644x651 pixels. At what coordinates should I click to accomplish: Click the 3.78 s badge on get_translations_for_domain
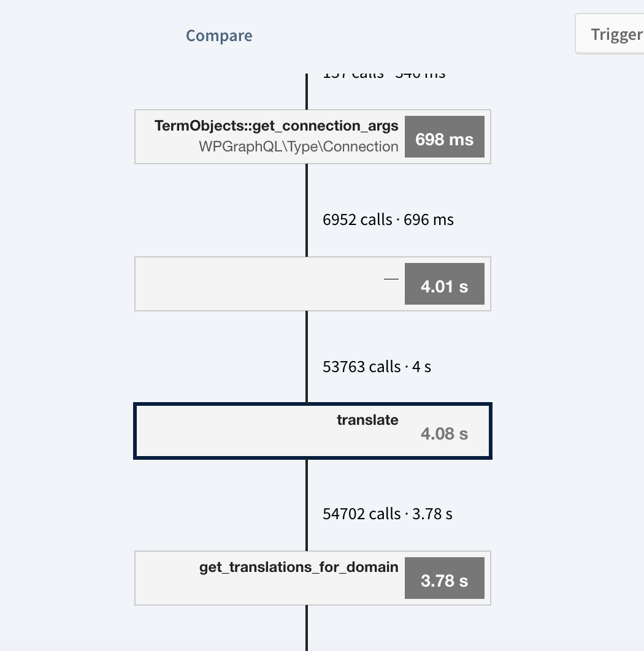coord(445,578)
